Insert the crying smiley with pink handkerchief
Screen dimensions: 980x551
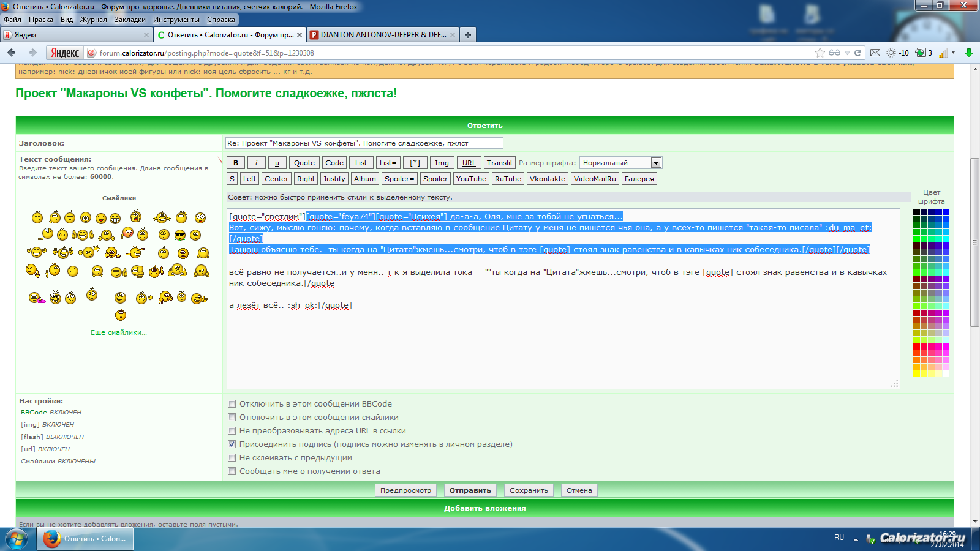[37, 298]
